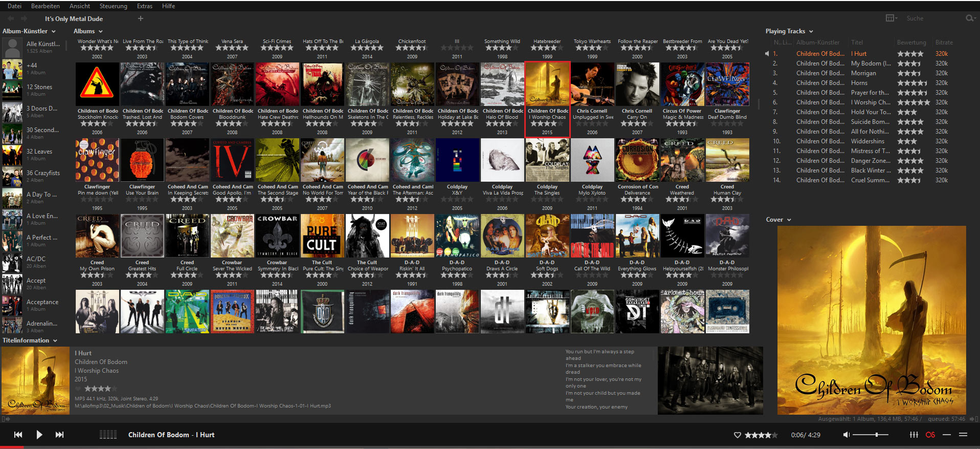Click large I Worship Chaos cover art
The width and height of the screenshot is (980, 449).
pos(872,320)
